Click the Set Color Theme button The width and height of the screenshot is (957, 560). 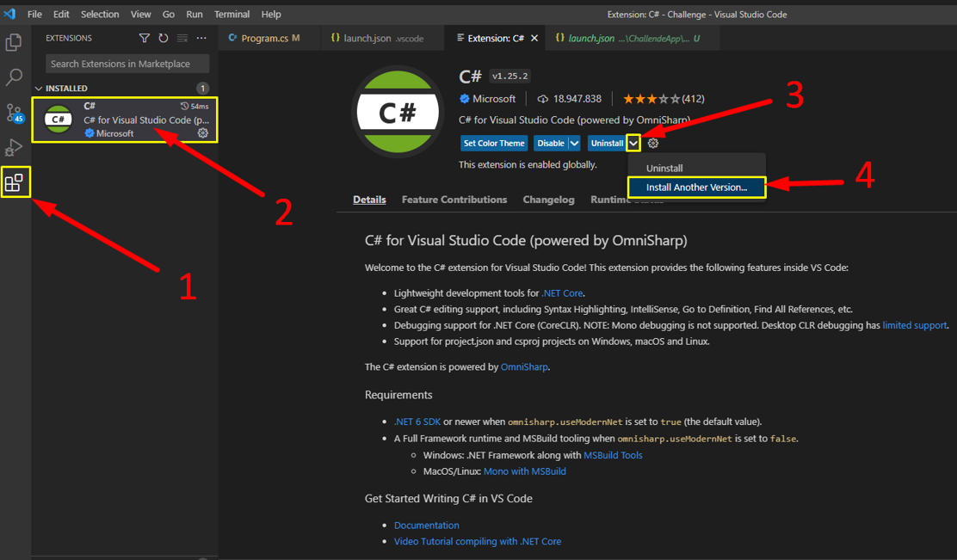pyautogui.click(x=494, y=144)
